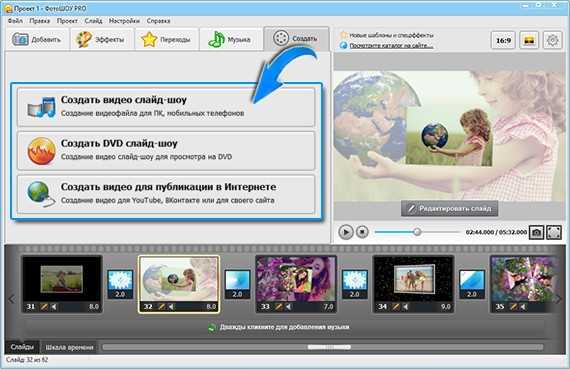Click the speaker icon on slide 35
570x369 pixels.
(523, 307)
